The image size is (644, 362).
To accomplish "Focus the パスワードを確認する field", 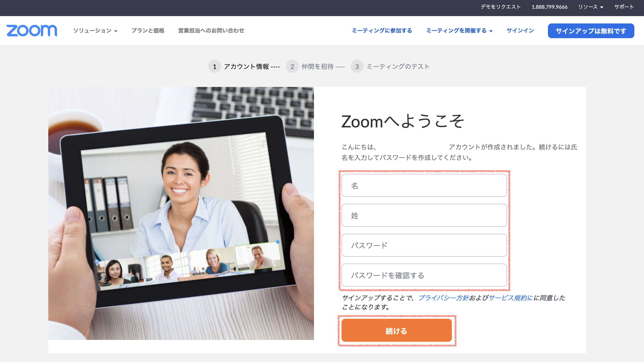I will pyautogui.click(x=424, y=275).
